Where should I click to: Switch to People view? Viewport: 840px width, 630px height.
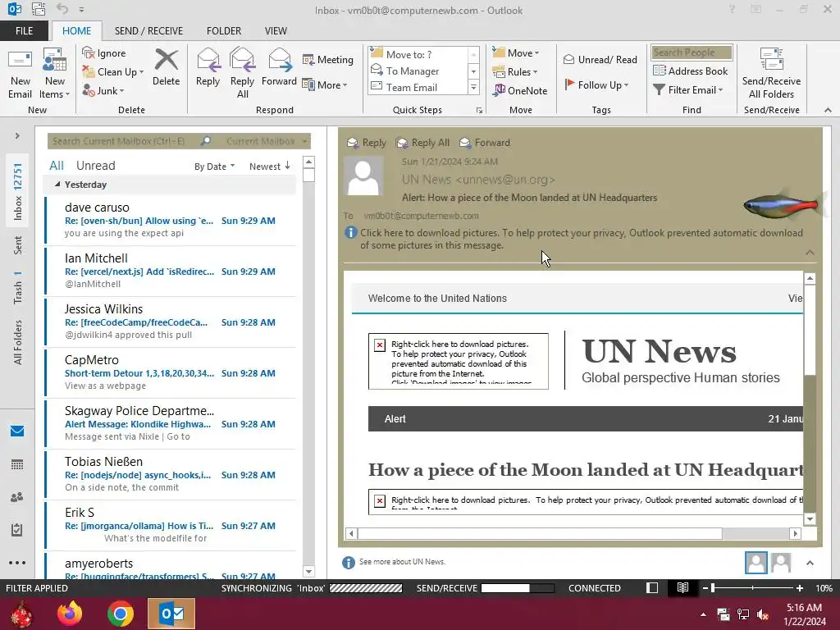coord(17,497)
